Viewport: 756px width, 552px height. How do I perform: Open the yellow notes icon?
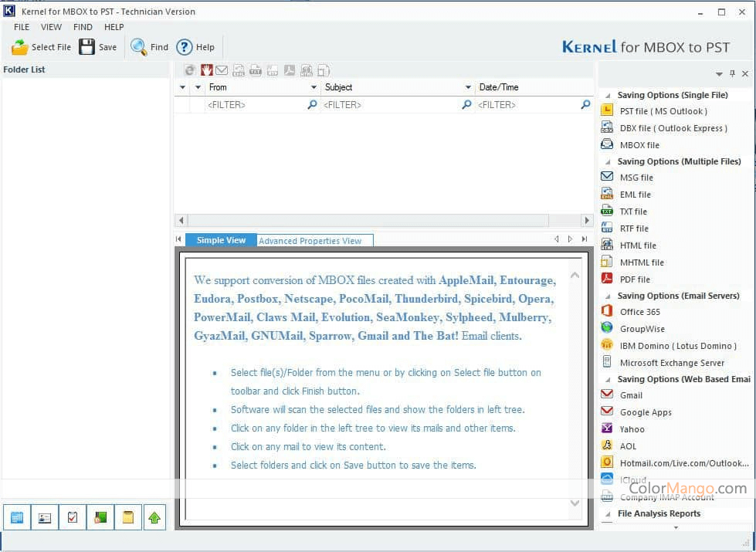[x=128, y=517]
